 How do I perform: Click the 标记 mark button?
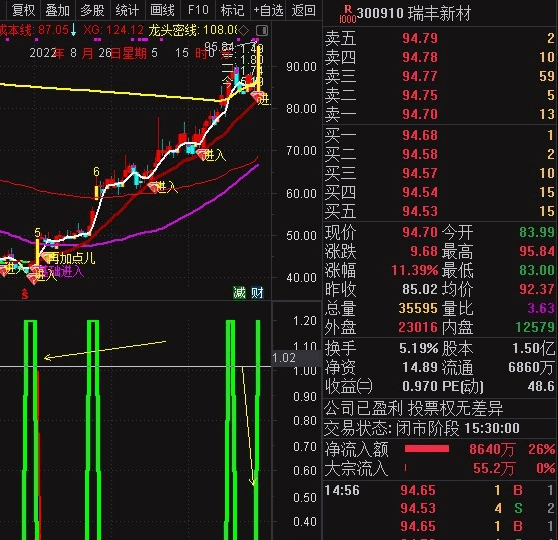[232, 10]
